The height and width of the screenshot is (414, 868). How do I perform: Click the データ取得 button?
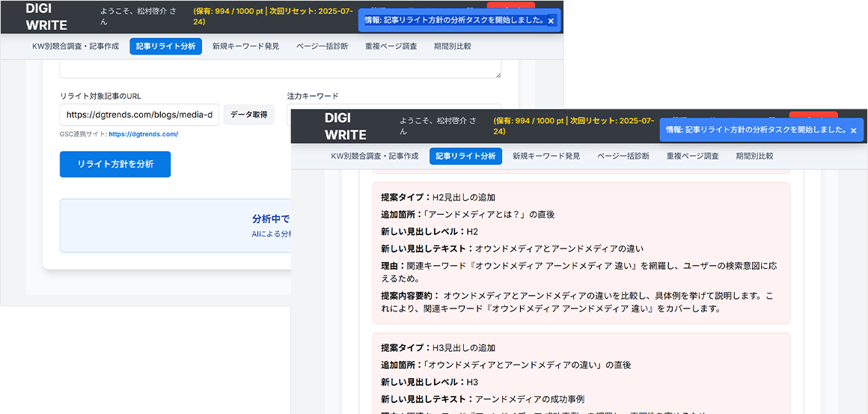[249, 115]
